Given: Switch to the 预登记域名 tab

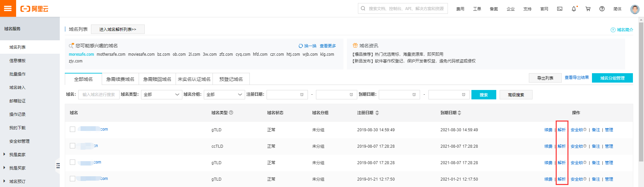Looking at the screenshot, I should click(x=231, y=79).
